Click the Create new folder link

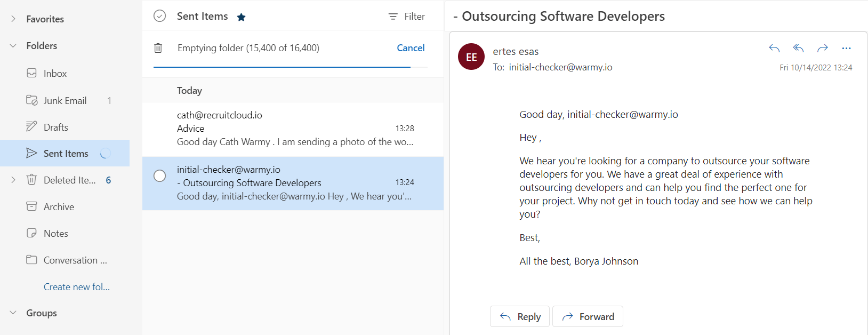(x=77, y=287)
